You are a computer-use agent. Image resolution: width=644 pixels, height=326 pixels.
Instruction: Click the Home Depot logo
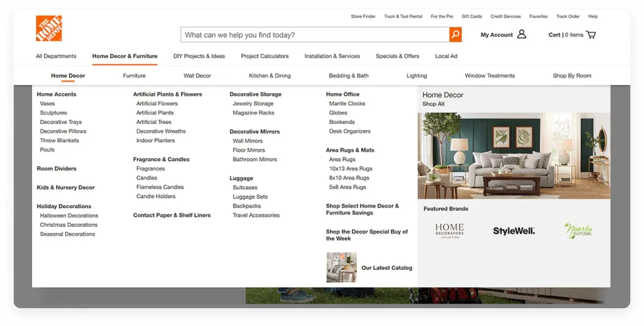point(49,29)
